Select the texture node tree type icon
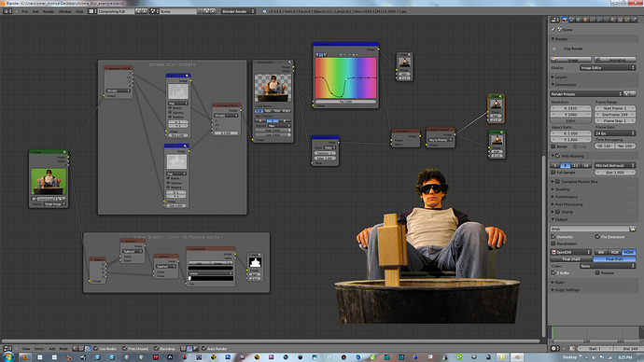The width and height of the screenshot is (644, 362). tap(81, 348)
